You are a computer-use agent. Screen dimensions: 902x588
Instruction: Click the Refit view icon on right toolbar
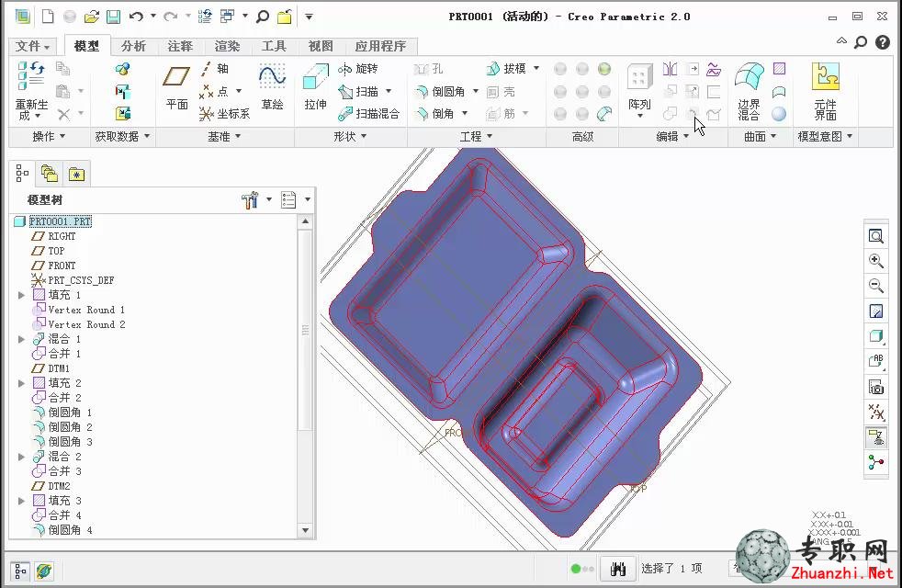tap(876, 236)
